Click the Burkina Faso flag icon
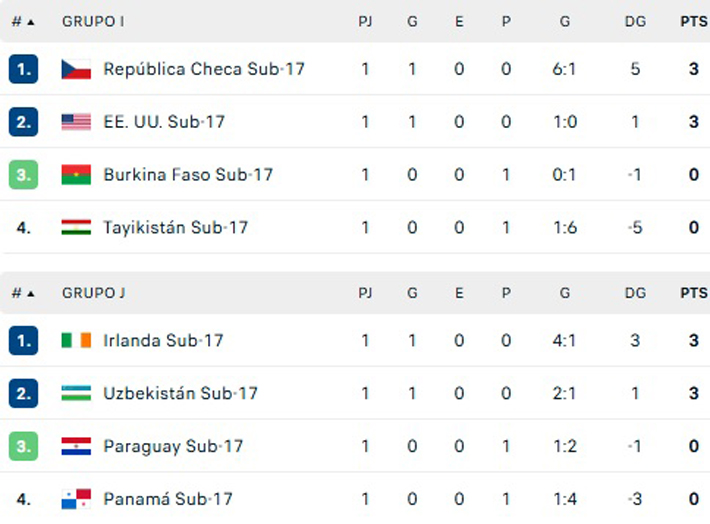Screen dimensions: 710x524 [x=76, y=175]
